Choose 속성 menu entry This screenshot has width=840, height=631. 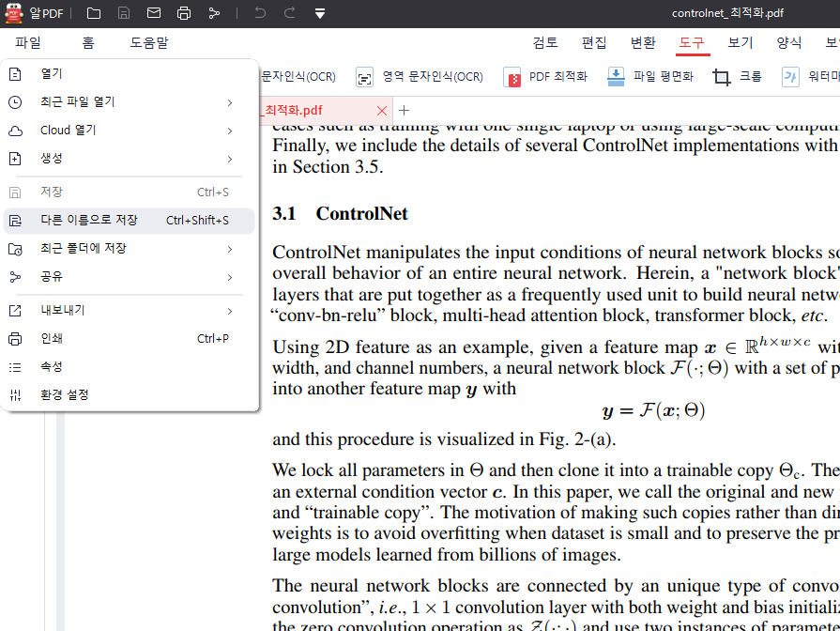pos(129,367)
